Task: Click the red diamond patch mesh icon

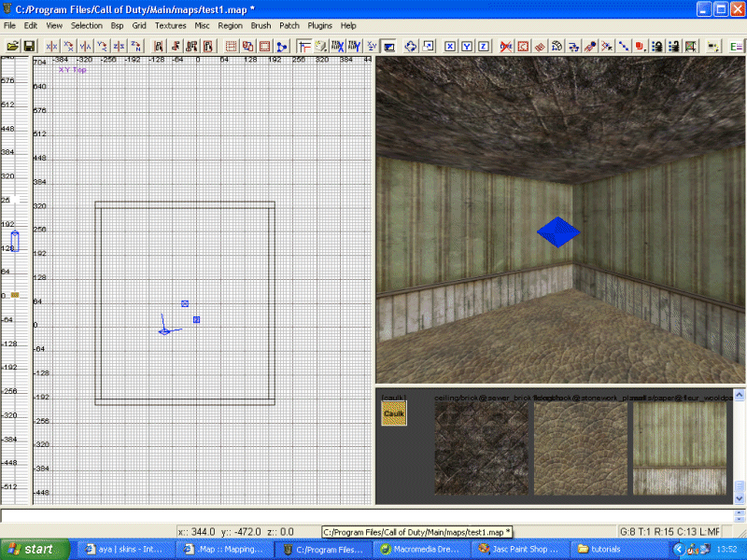Action: pyautogui.click(x=540, y=46)
